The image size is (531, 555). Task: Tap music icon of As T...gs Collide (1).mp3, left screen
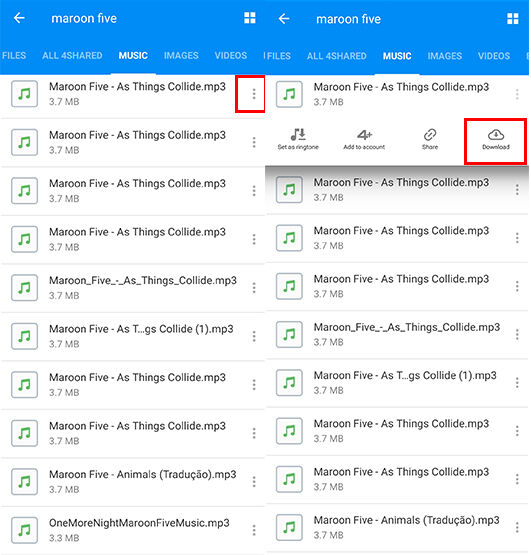24,336
